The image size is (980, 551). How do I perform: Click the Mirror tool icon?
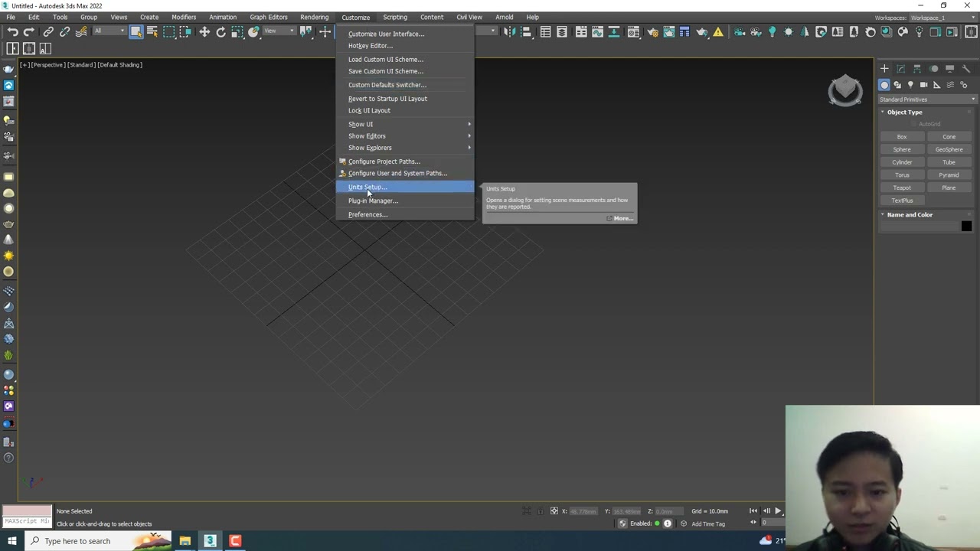click(x=509, y=31)
